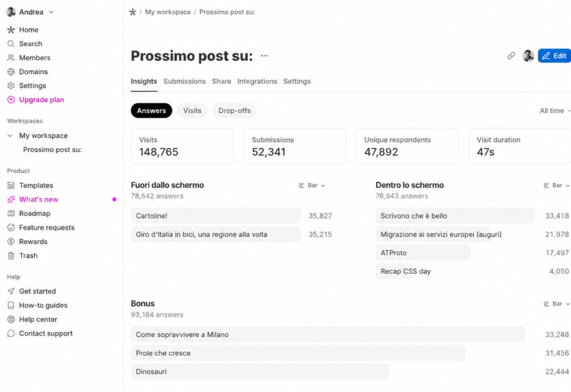
Task: Select the Answers filter pill
Action: [x=151, y=111]
